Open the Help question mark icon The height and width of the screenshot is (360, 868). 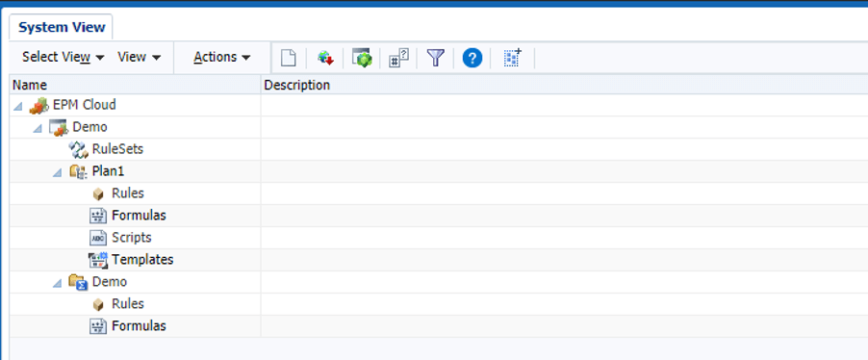click(472, 58)
